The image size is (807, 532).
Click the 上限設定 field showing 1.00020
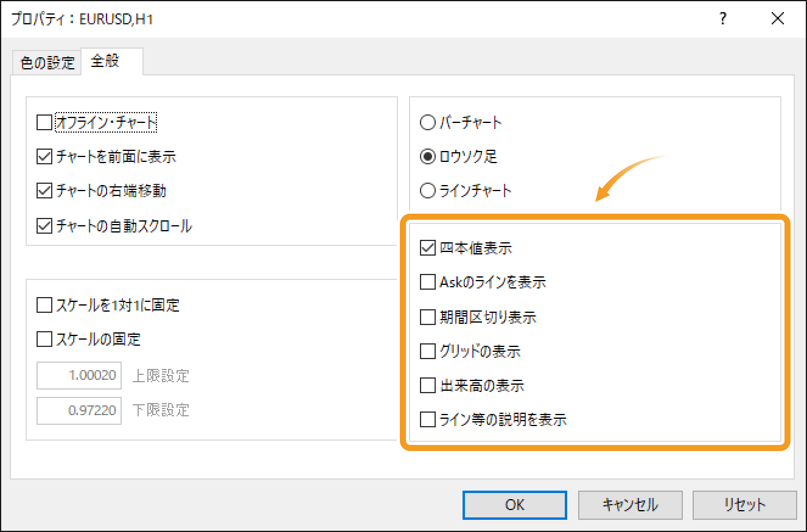[80, 376]
